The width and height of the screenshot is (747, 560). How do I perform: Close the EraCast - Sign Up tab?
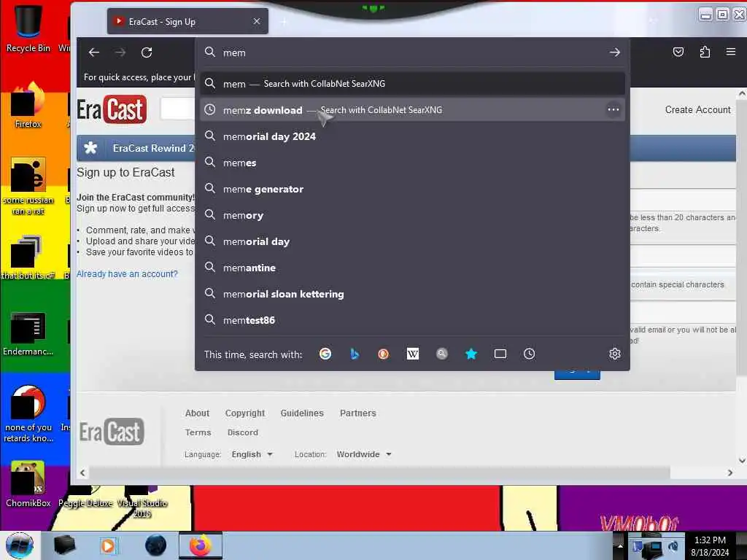[257, 21]
